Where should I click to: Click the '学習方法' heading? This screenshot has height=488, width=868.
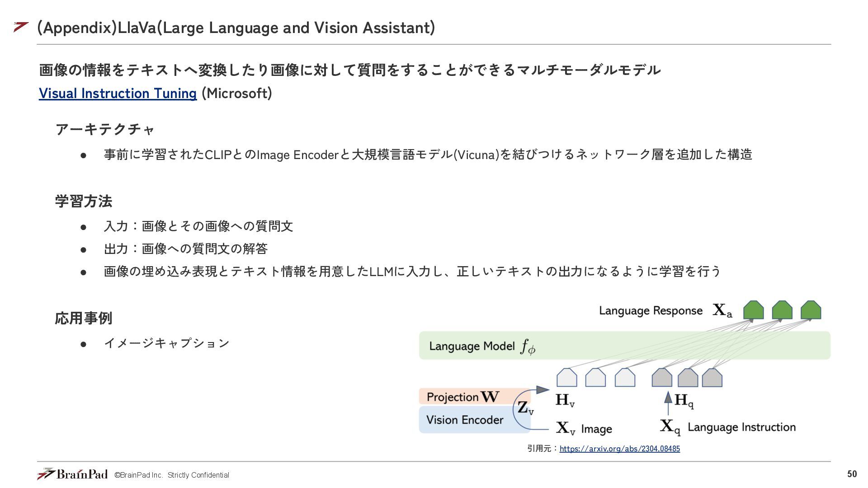coord(84,201)
